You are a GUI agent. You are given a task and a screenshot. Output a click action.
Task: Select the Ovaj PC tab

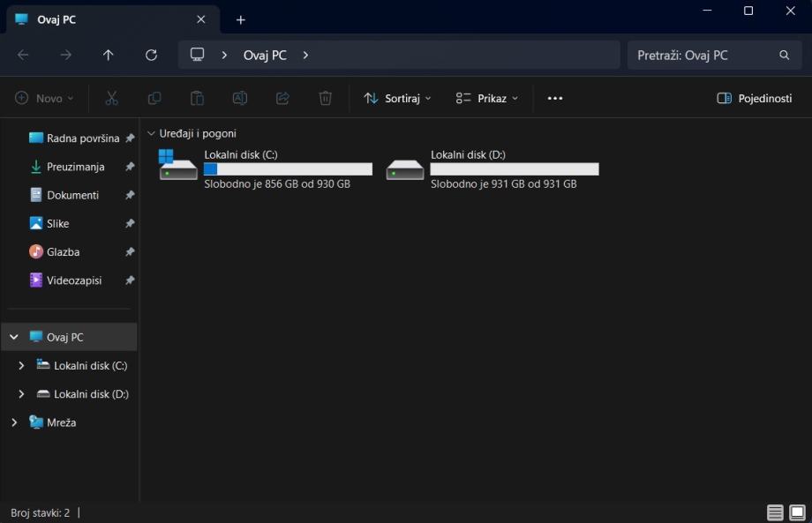pos(113,19)
